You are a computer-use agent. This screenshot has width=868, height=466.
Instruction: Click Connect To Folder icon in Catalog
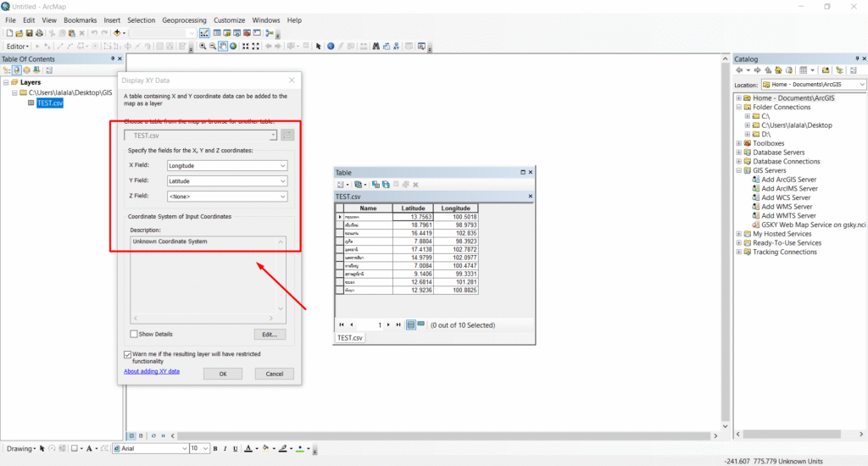tap(826, 70)
